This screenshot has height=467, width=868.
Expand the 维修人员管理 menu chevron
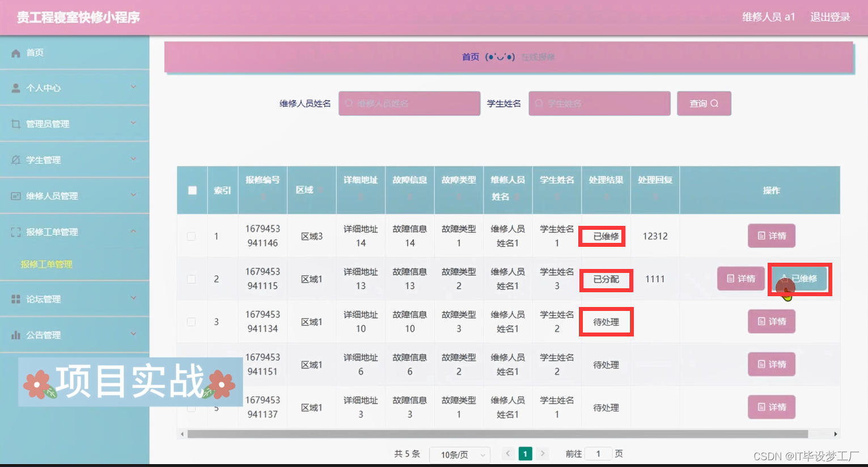[134, 195]
